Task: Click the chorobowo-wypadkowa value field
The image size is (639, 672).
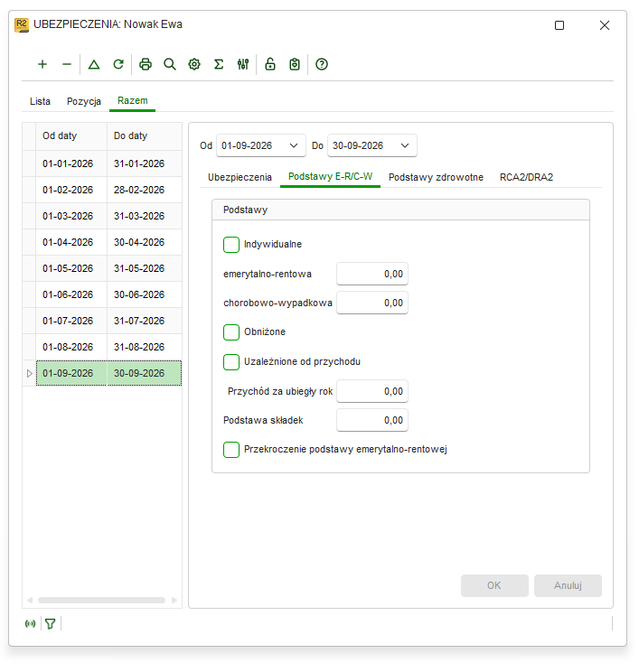Action: [372, 303]
